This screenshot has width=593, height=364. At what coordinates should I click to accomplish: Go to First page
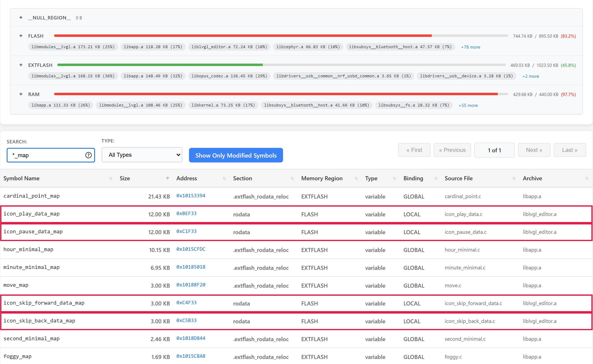coord(414,150)
